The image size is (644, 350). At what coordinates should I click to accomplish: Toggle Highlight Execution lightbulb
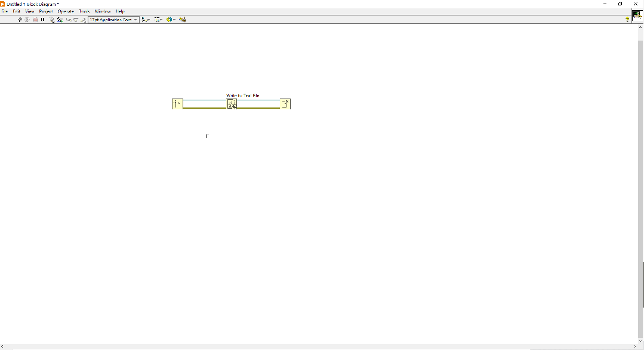pyautogui.click(x=52, y=20)
